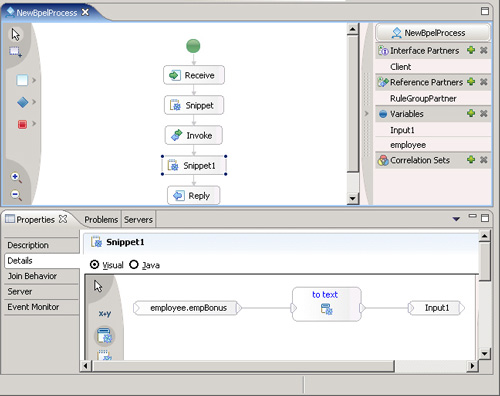Image resolution: width=500 pixels, height=396 pixels.
Task: Click the snippet editor horizontal scrollbar thumb
Action: click(243, 366)
